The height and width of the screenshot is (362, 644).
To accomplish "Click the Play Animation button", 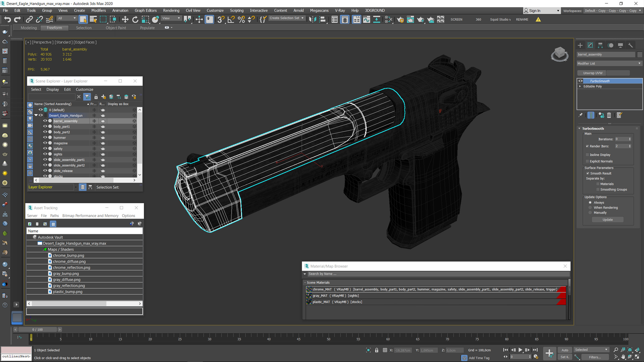I will coord(520,350).
